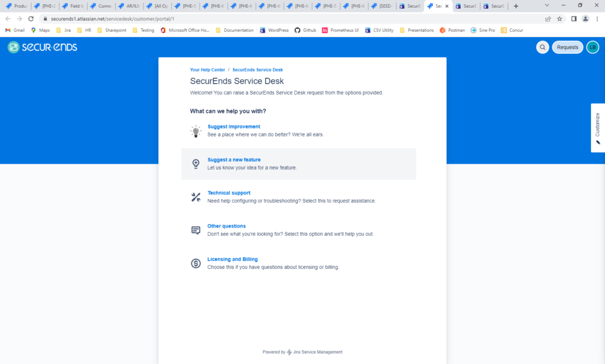Follow the SecurEnds Service Desk breadcrumb link
605x364 pixels.
[258, 70]
